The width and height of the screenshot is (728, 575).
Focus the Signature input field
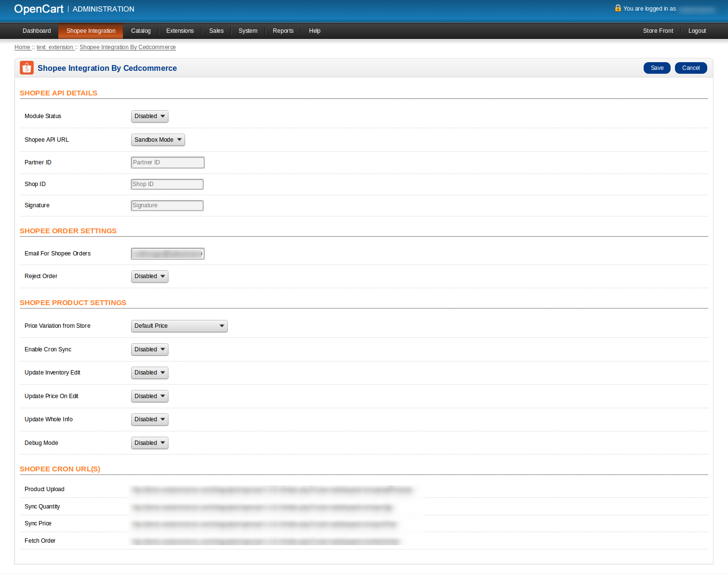[167, 205]
